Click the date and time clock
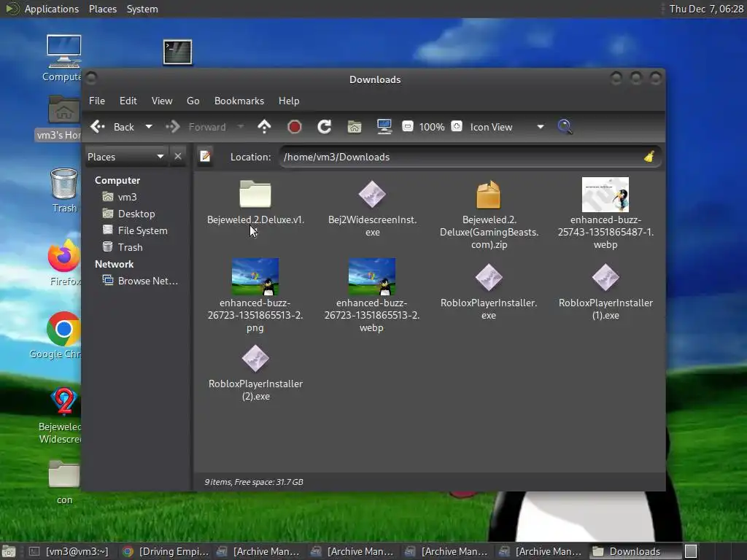 pyautogui.click(x=706, y=9)
